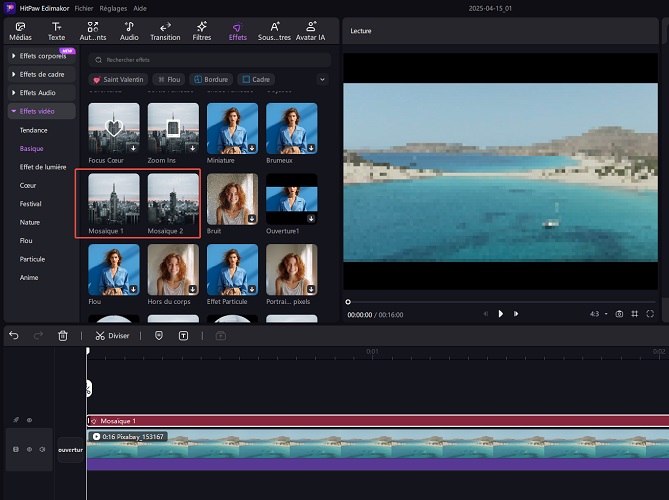Select the Anime subcategory
The image size is (669, 500).
tap(29, 277)
